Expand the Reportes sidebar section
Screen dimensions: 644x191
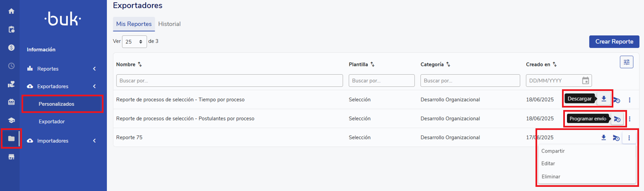(94, 69)
